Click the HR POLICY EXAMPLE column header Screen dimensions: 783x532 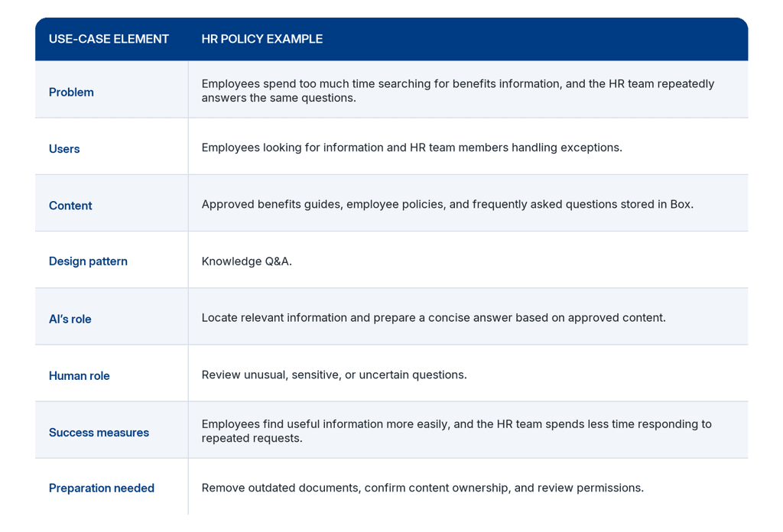(x=262, y=39)
